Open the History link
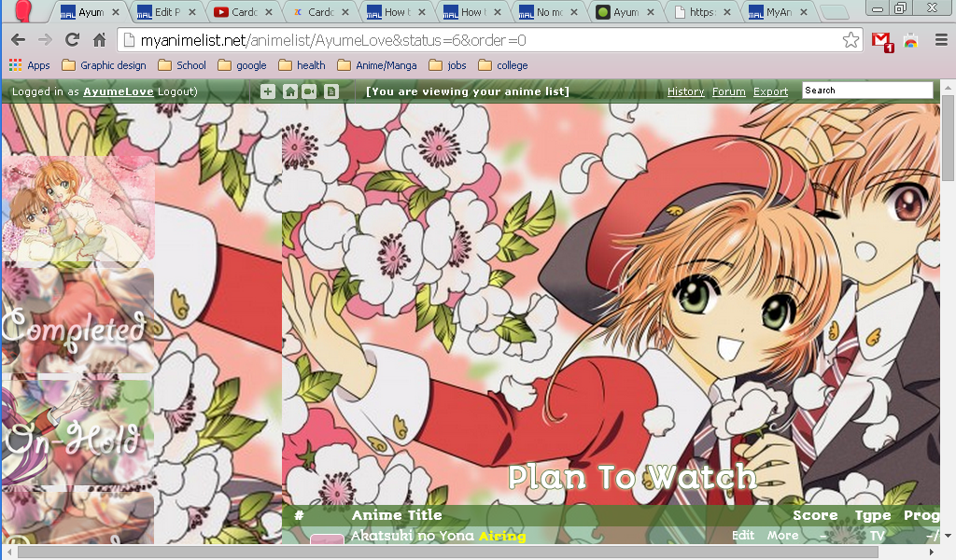Image resolution: width=956 pixels, height=560 pixels. pyautogui.click(x=685, y=91)
